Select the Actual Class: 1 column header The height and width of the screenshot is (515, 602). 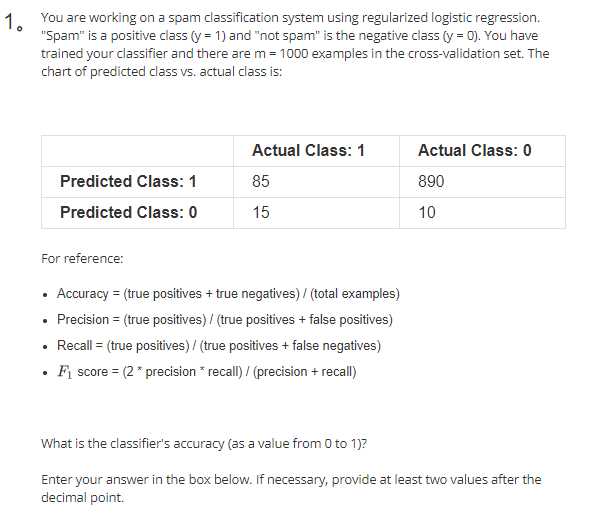click(308, 150)
